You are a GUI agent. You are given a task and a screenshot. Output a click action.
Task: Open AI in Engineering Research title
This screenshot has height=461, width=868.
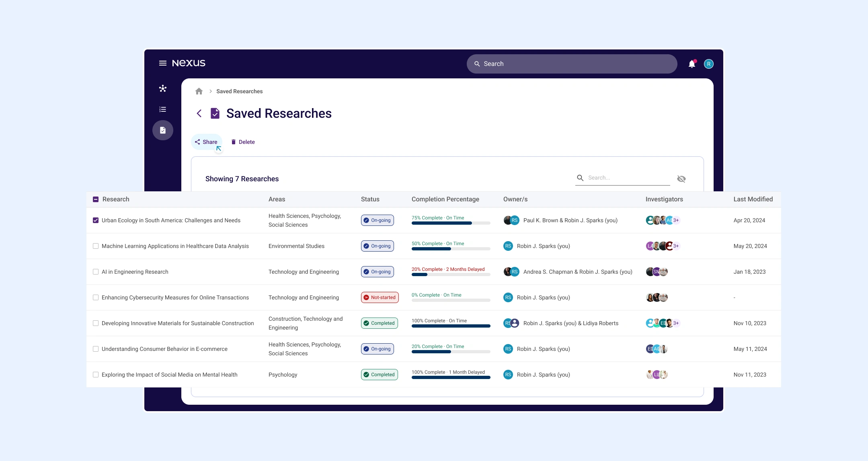point(135,272)
